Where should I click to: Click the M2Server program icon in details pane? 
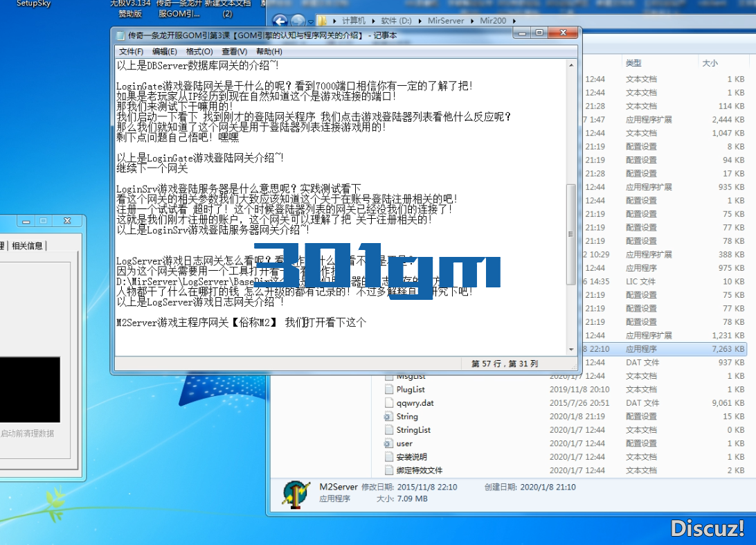(x=296, y=494)
